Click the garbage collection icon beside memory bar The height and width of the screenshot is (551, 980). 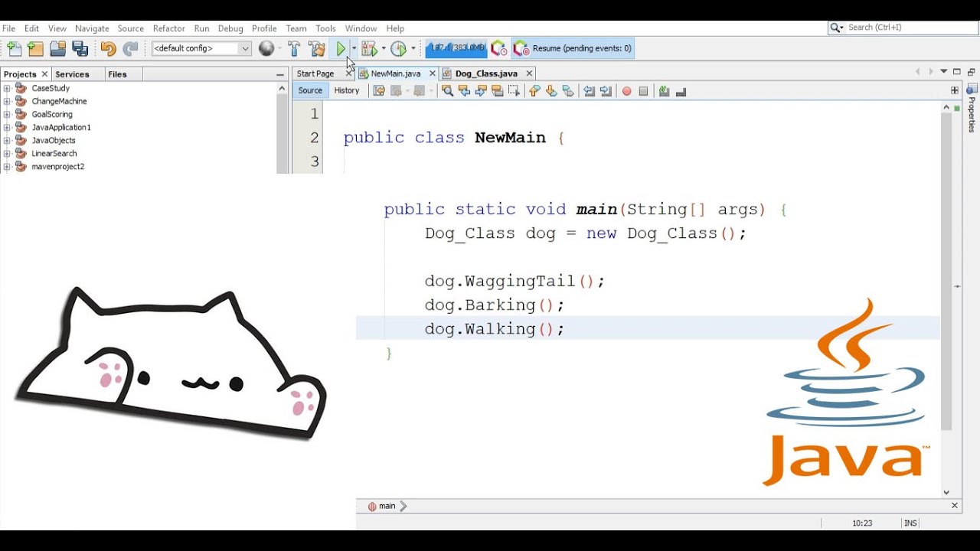[x=498, y=49]
